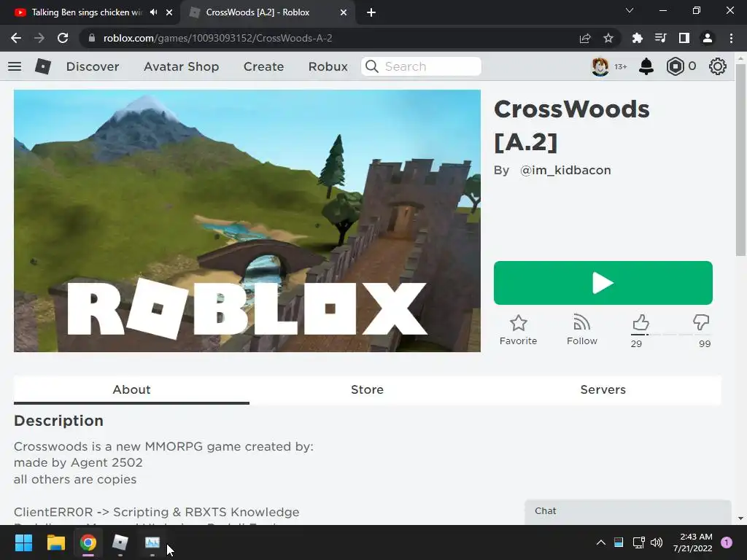The width and height of the screenshot is (747, 560).
Task: Open the Robux page
Action: coord(328,66)
